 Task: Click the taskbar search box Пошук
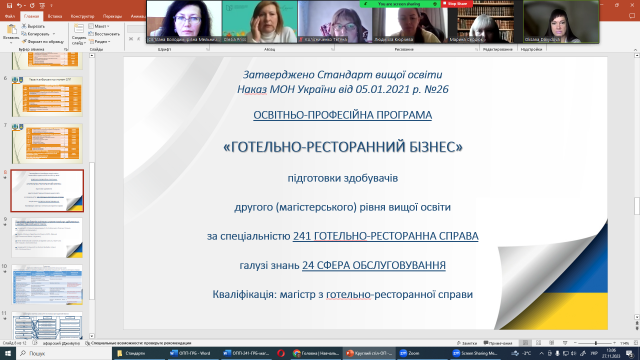click(x=64, y=353)
